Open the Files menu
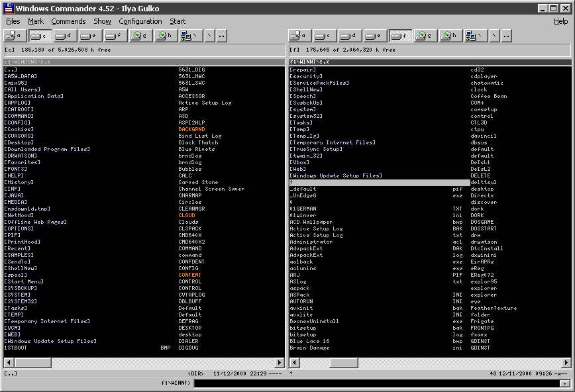 (13, 21)
